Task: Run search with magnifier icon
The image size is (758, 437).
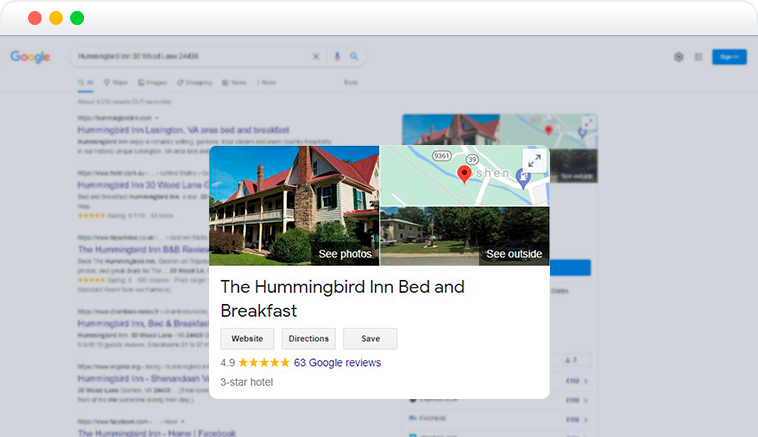Action: tap(354, 57)
